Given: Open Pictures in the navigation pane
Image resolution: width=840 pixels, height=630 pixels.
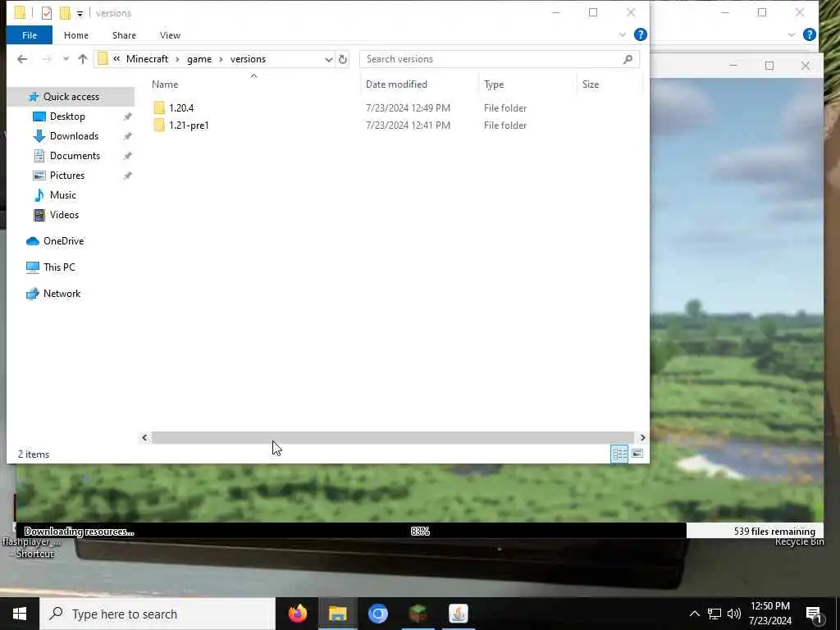Looking at the screenshot, I should coord(67,176).
